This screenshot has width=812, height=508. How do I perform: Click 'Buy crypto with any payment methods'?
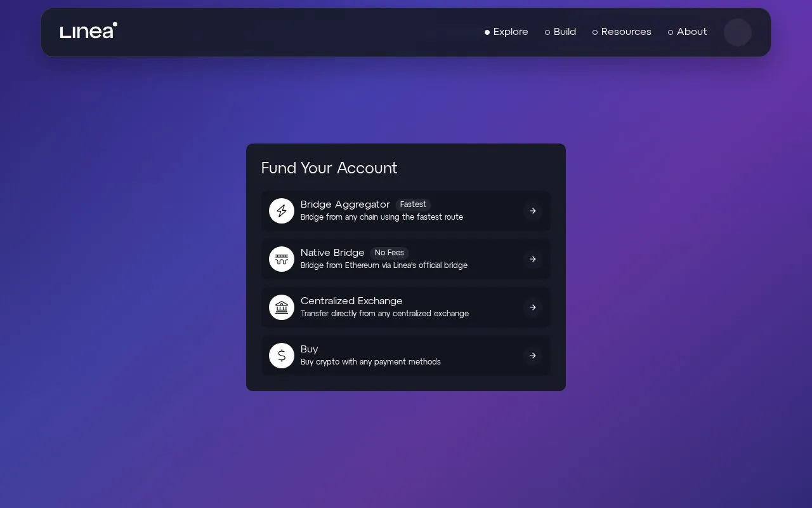click(370, 362)
